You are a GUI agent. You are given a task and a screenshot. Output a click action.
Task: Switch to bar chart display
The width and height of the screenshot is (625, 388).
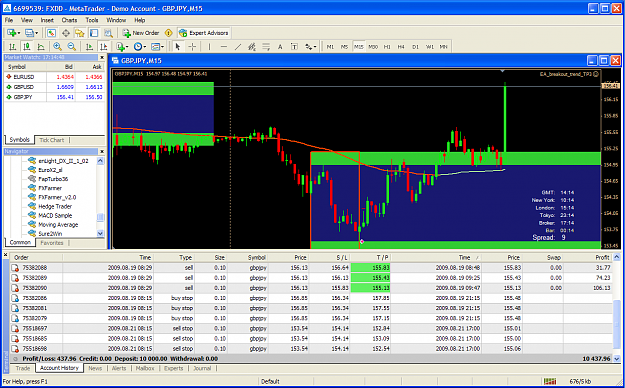(x=12, y=47)
